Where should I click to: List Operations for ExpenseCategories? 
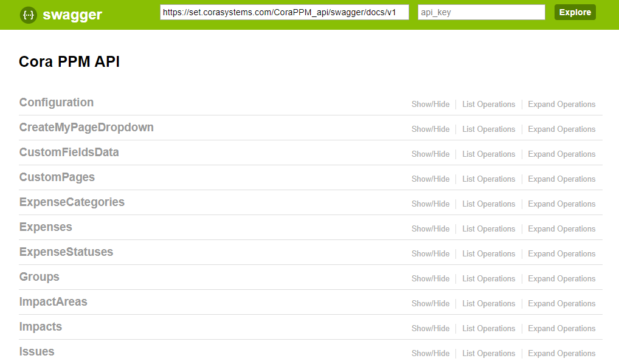click(489, 204)
